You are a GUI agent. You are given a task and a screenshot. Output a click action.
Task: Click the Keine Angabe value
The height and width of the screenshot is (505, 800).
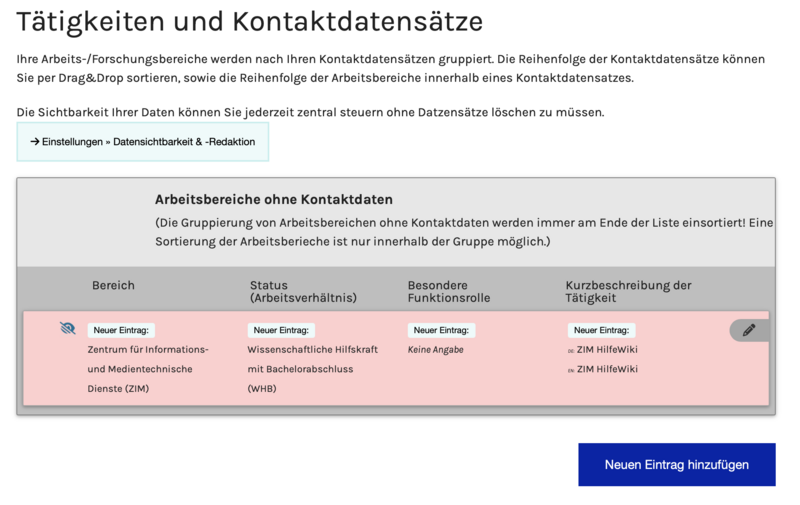pos(435,350)
